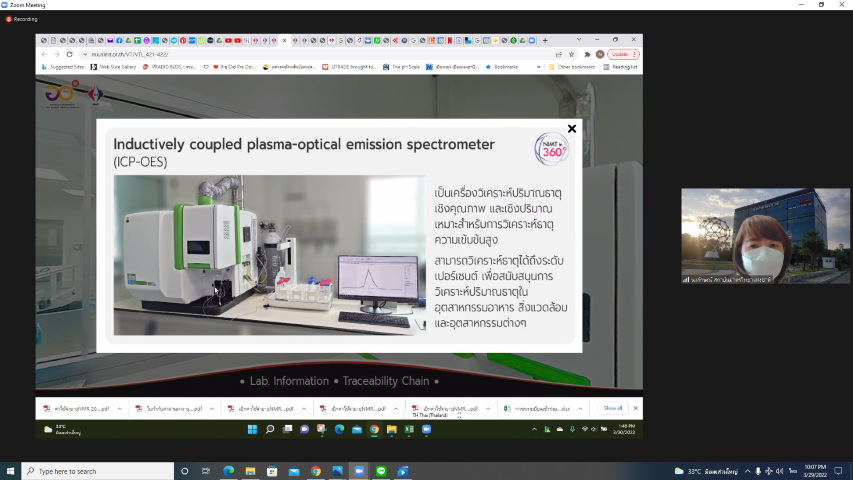Open Microsoft Edge in the outer taskbar
This screenshot has width=853, height=480.
tap(228, 471)
